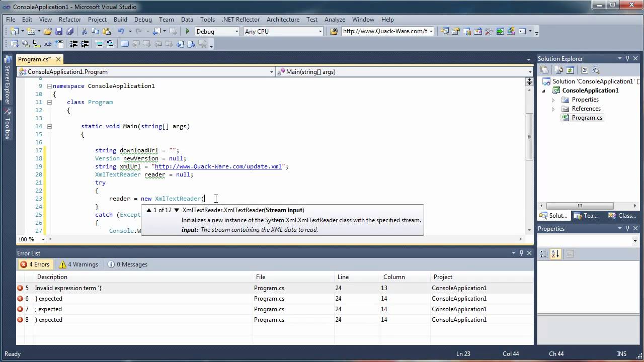Click the Open File folder icon
Image resolution: width=644 pixels, height=362 pixels.
pos(47,31)
